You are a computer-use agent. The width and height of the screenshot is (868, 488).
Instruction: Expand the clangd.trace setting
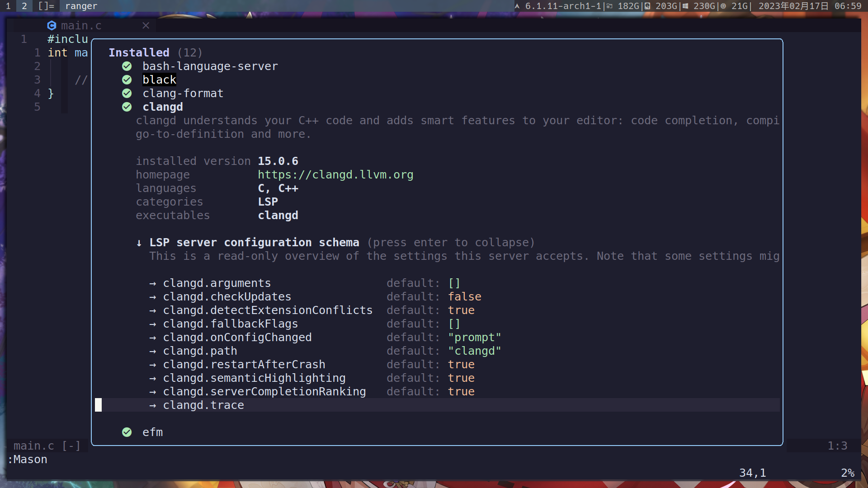[x=203, y=405]
